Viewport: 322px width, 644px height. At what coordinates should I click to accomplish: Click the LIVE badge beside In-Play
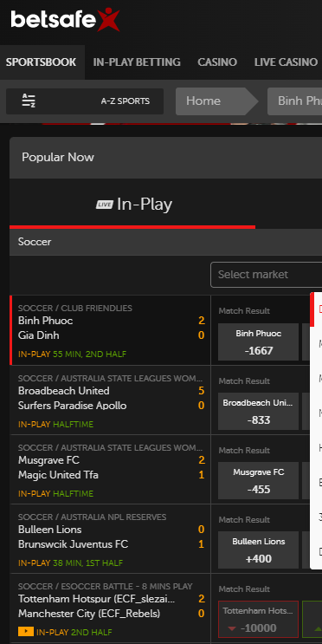click(104, 205)
